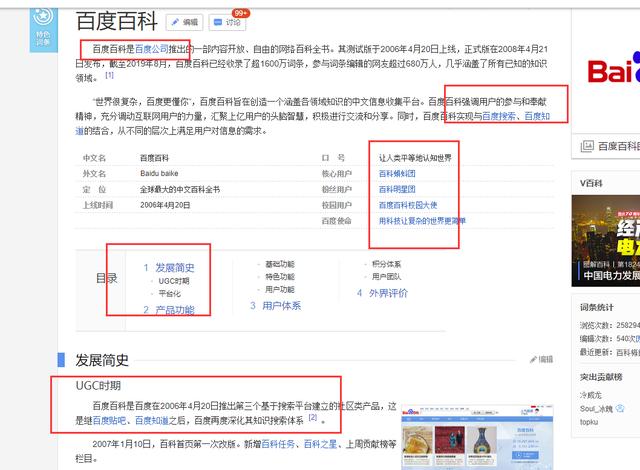Jump to 积分体系 in the contents
640x470 pixels.
click(x=387, y=264)
